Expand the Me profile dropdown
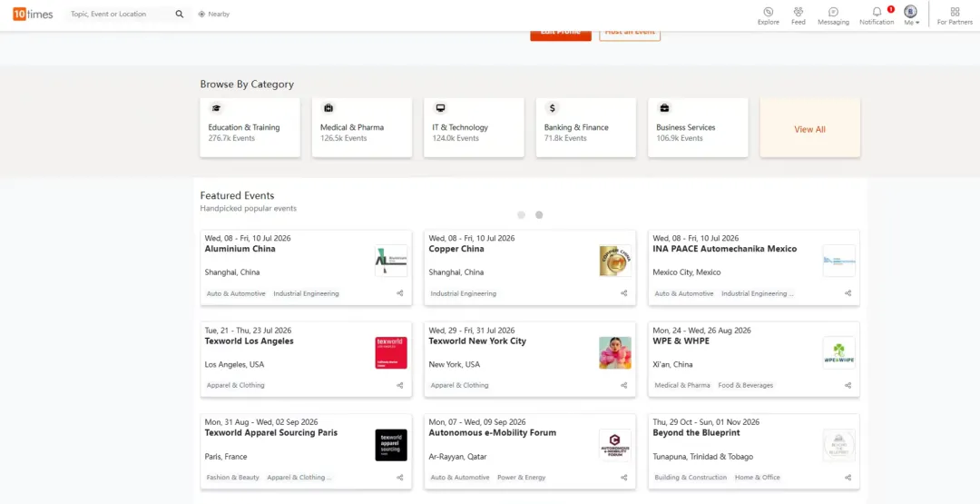 [x=911, y=15]
